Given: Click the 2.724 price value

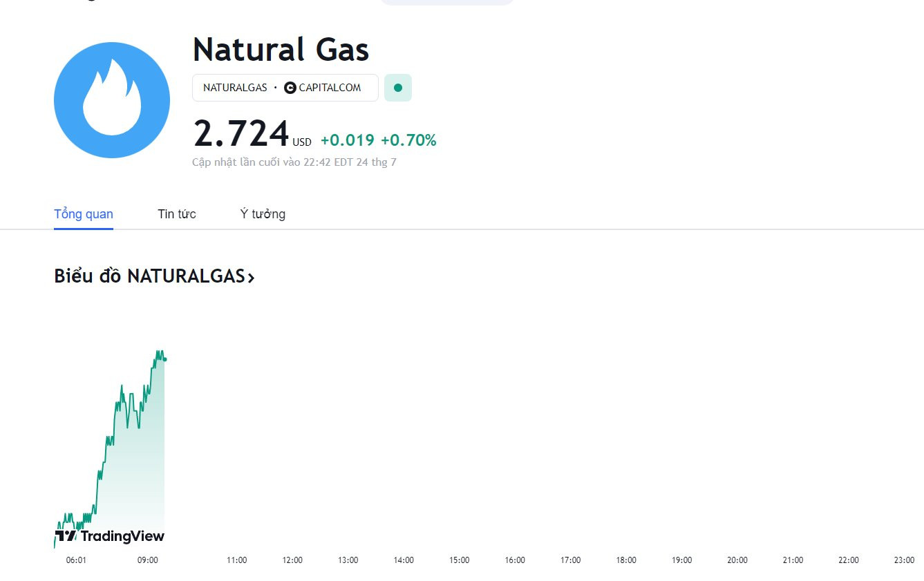Looking at the screenshot, I should click(x=241, y=133).
